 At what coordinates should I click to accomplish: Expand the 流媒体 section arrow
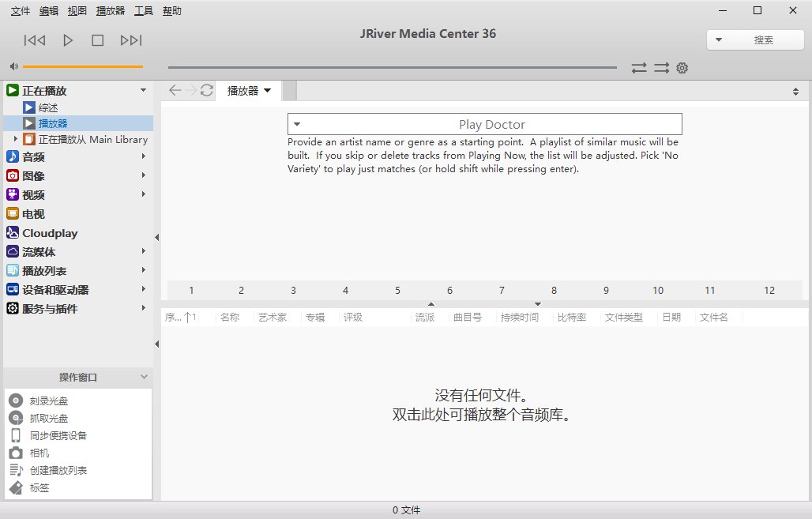click(x=144, y=250)
